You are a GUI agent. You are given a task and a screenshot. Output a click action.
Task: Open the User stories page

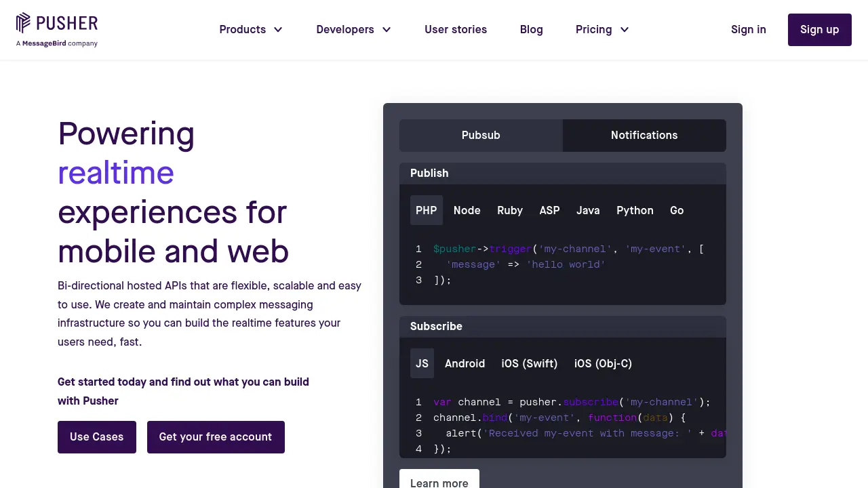point(456,29)
